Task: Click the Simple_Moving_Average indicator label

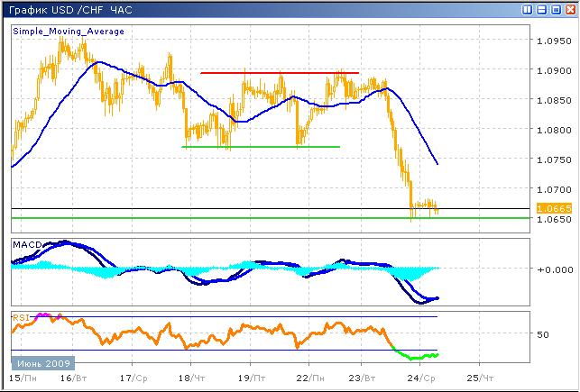Action: tap(69, 31)
